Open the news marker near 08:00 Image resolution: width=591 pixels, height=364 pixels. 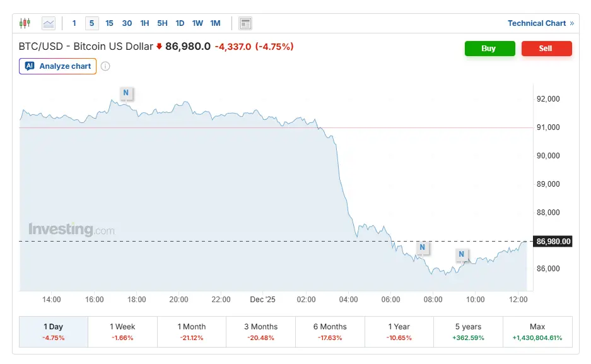(422, 247)
